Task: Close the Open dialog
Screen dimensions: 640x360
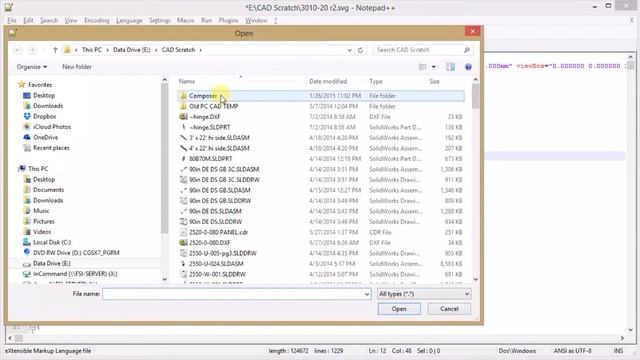Action: coord(472,31)
